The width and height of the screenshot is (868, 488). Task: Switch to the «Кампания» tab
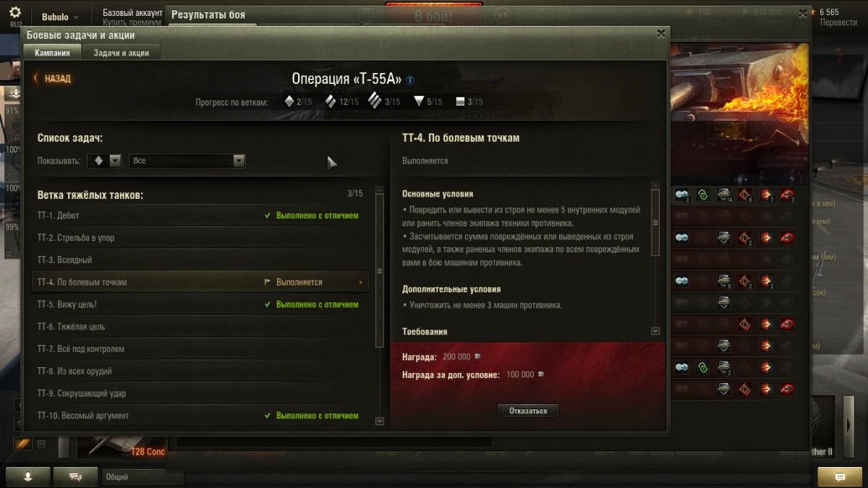(x=53, y=53)
